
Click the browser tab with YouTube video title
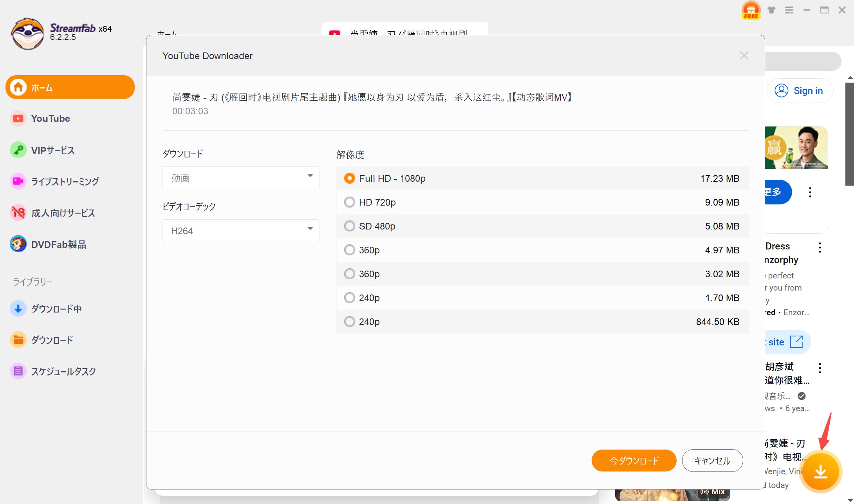click(x=404, y=29)
